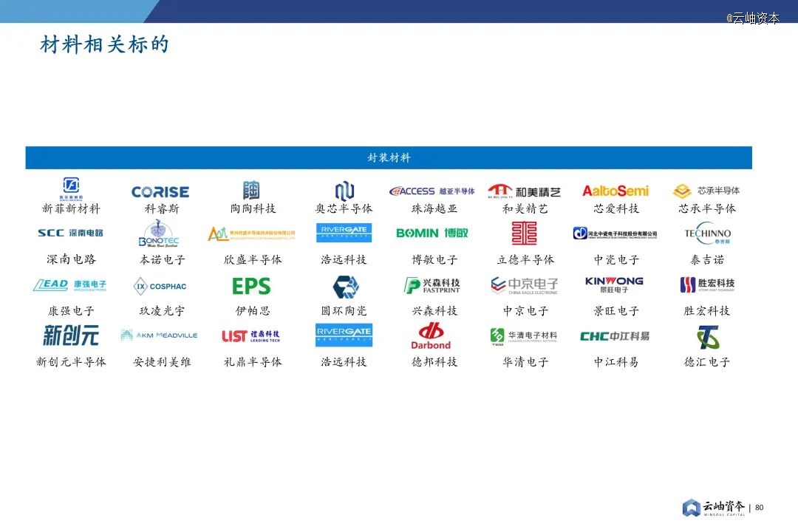Select the FASTPRINT 兴森科技 logo

(432, 286)
